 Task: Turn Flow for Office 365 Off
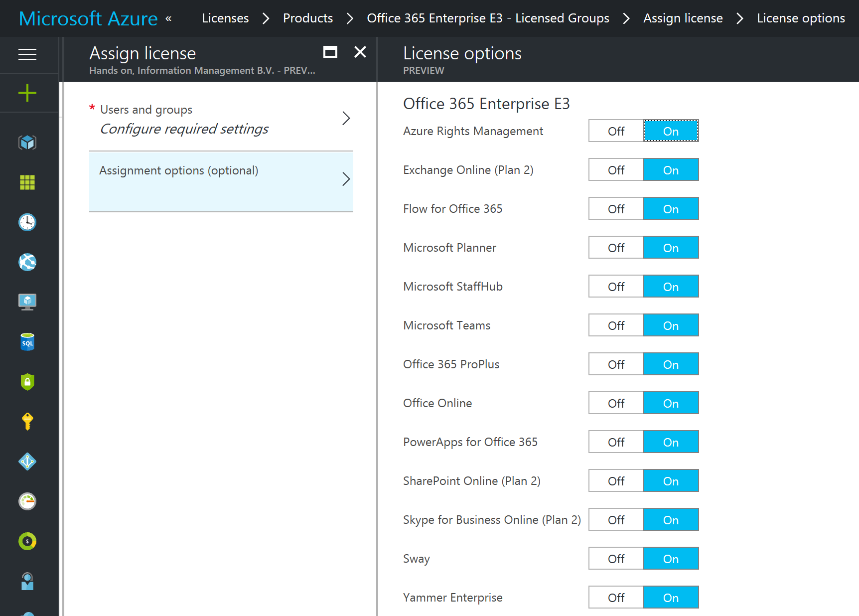tap(616, 209)
